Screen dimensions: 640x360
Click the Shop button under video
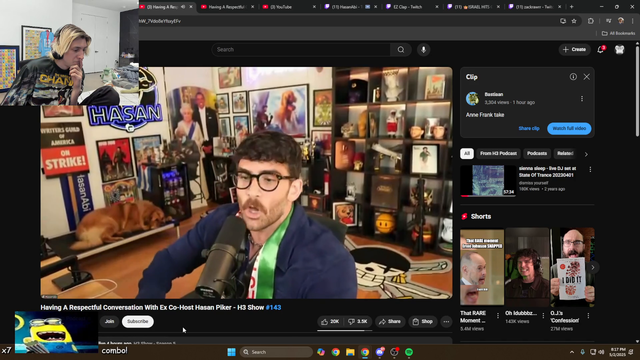(x=422, y=322)
